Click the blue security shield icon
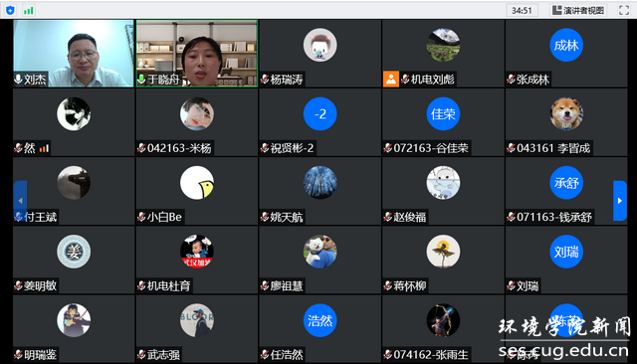 [10, 10]
